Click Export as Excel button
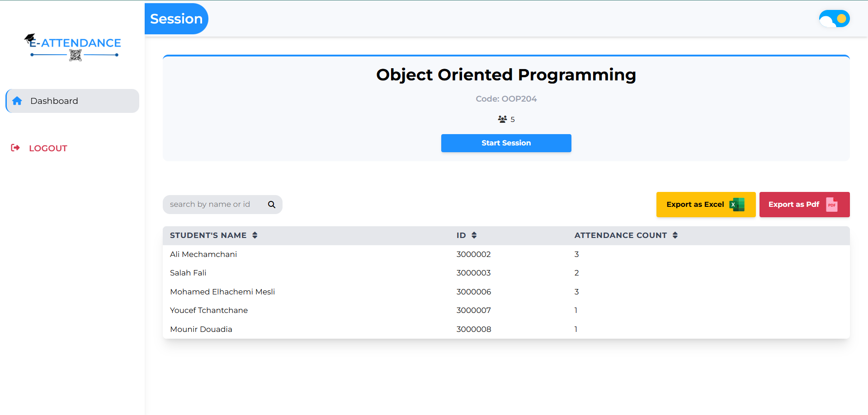This screenshot has width=868, height=415. (x=705, y=205)
